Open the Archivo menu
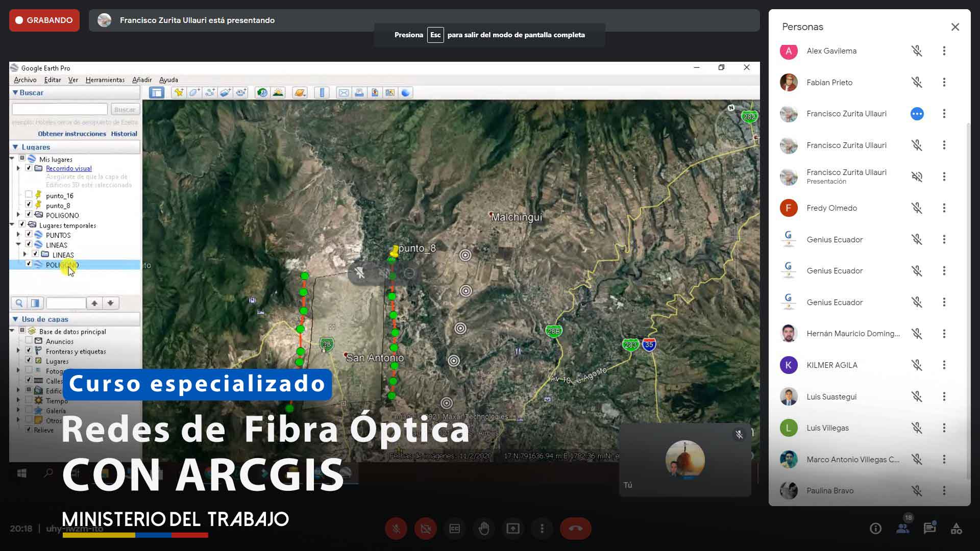Viewport: 980px width, 551px height. 25,80
